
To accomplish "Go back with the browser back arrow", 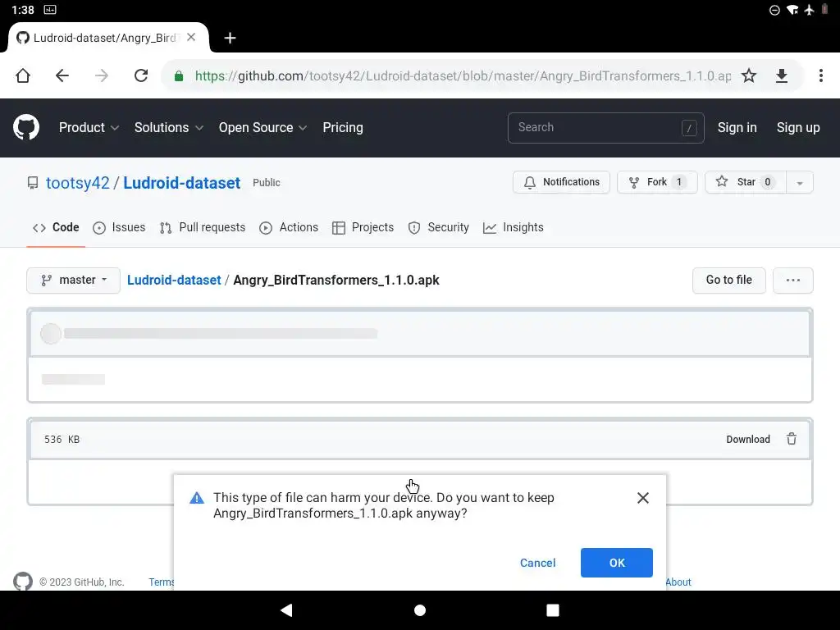I will click(x=62, y=75).
